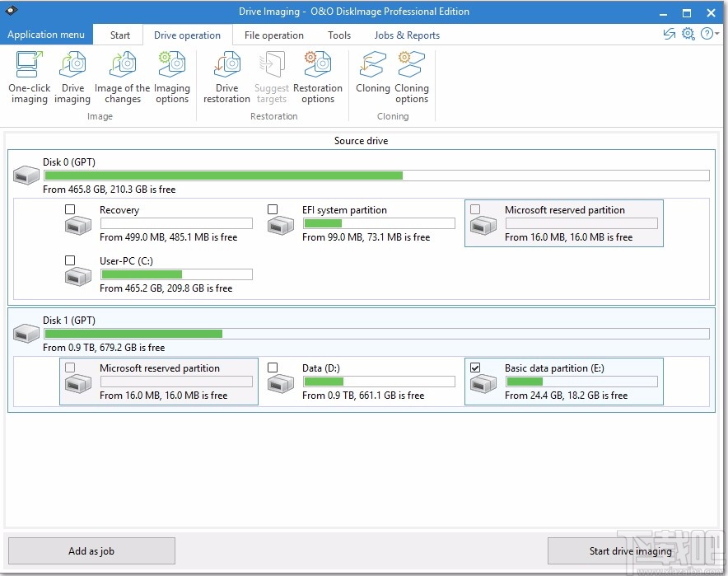Expand the Help dropdown arrow

(716, 35)
